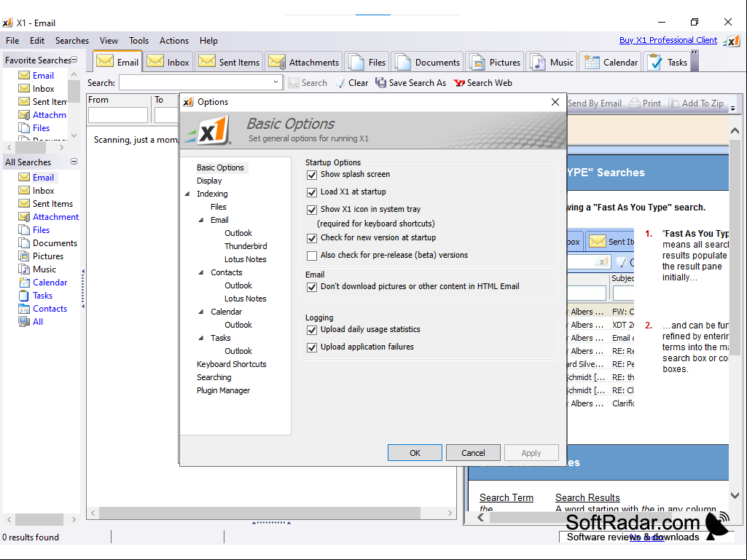Click into the Search input field
The image size is (747, 560).
(x=196, y=82)
